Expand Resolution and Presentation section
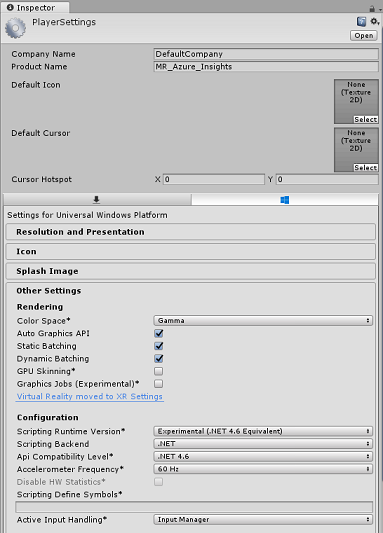The width and height of the screenshot is (383, 533). click(x=191, y=232)
